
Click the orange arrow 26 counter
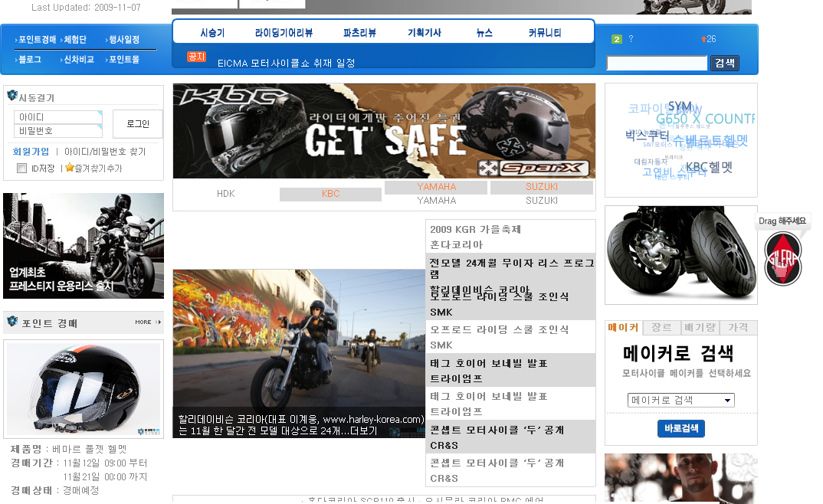pyautogui.click(x=709, y=39)
